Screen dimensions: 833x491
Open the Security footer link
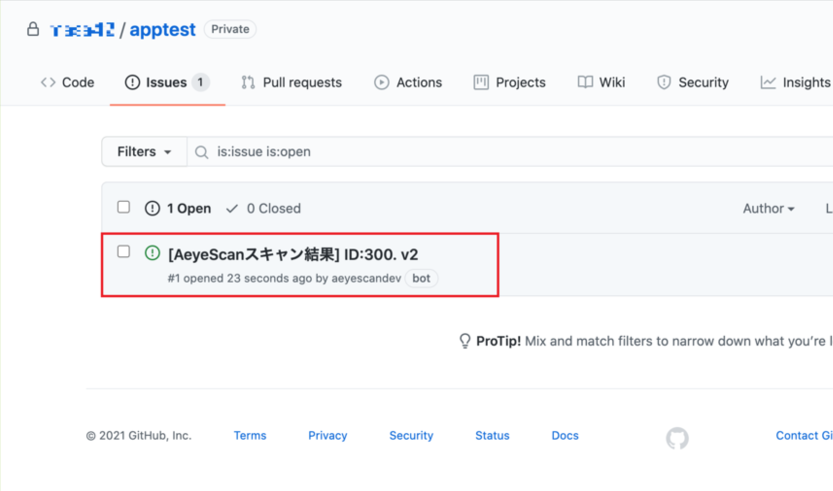pos(411,436)
